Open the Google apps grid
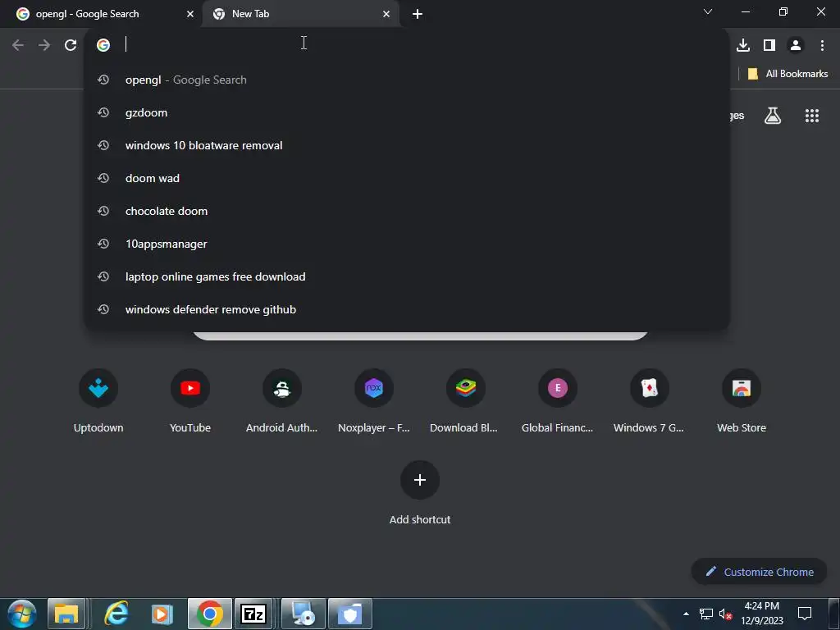Screen dimensions: 840x630 click(x=812, y=115)
